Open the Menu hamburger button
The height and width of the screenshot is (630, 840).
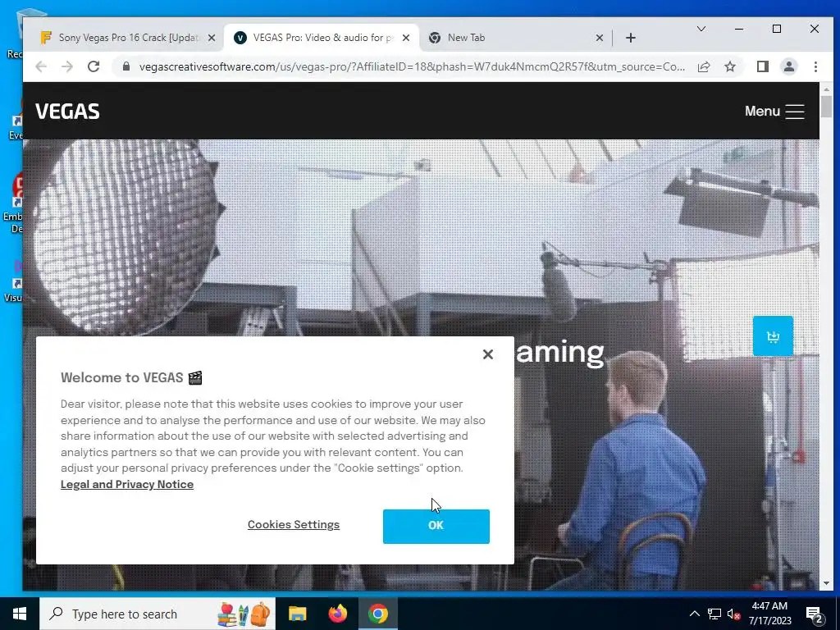coord(774,112)
